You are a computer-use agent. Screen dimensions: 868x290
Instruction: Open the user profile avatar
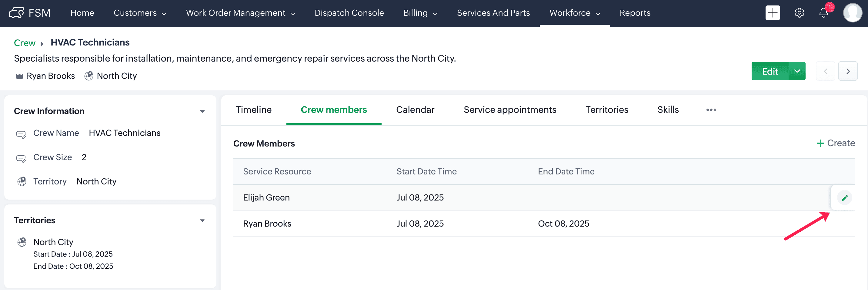click(852, 13)
